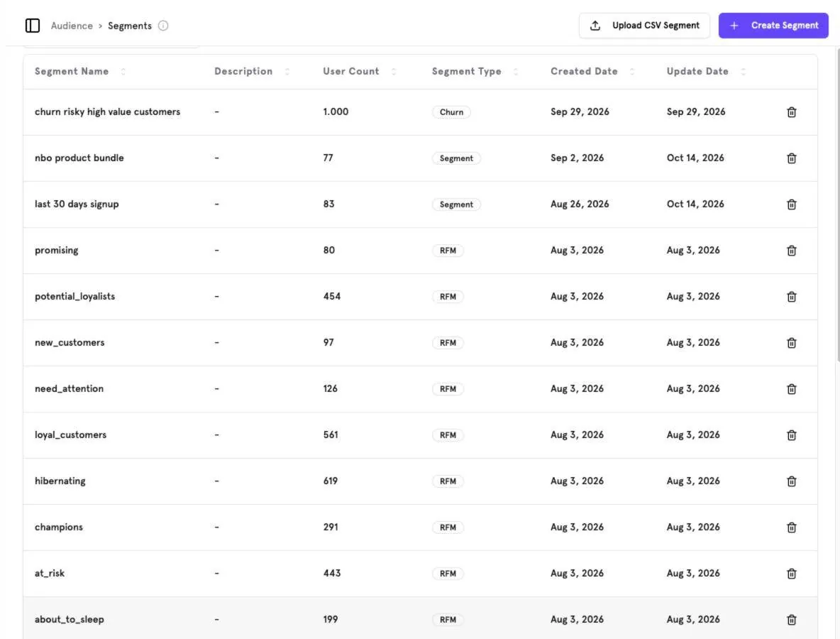The image size is (840, 639).
Task: Click user count 561
Action: (330, 435)
